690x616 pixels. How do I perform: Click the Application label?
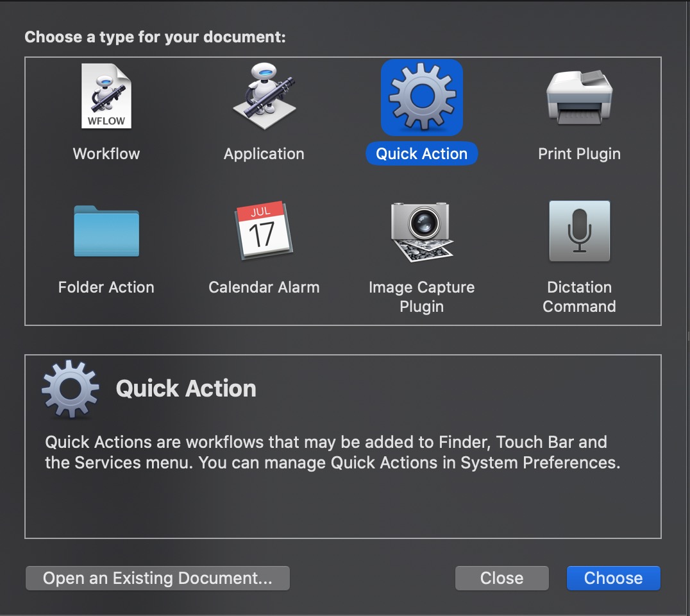264,154
